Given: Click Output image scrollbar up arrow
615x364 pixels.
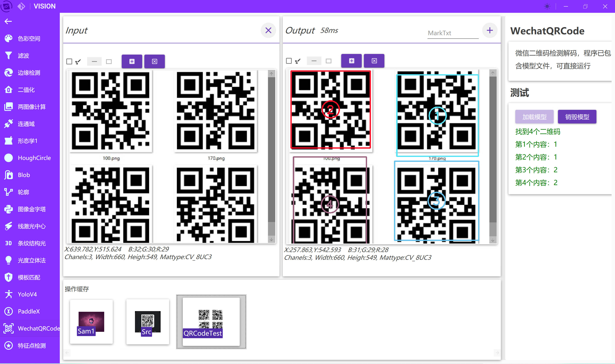Looking at the screenshot, I should click(x=493, y=73).
